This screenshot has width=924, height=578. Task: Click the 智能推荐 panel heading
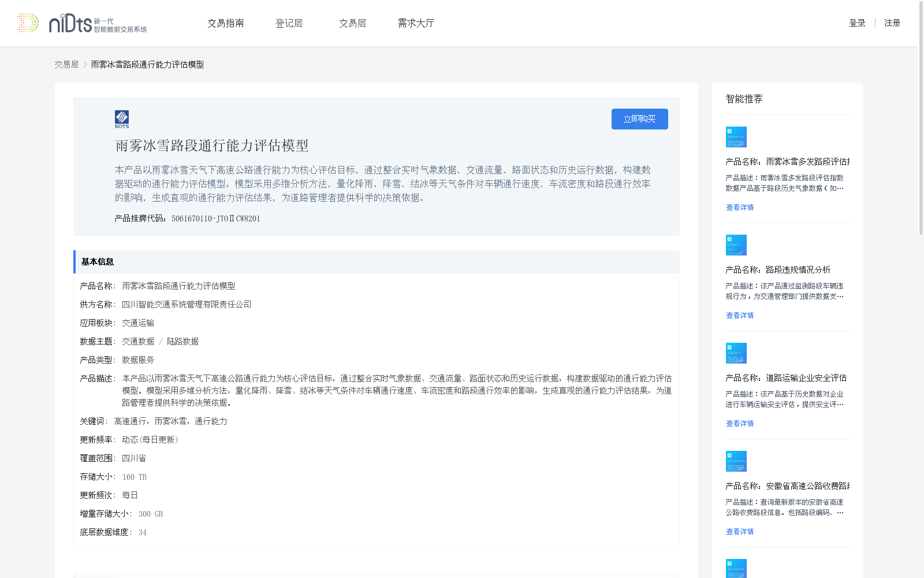pyautogui.click(x=744, y=99)
